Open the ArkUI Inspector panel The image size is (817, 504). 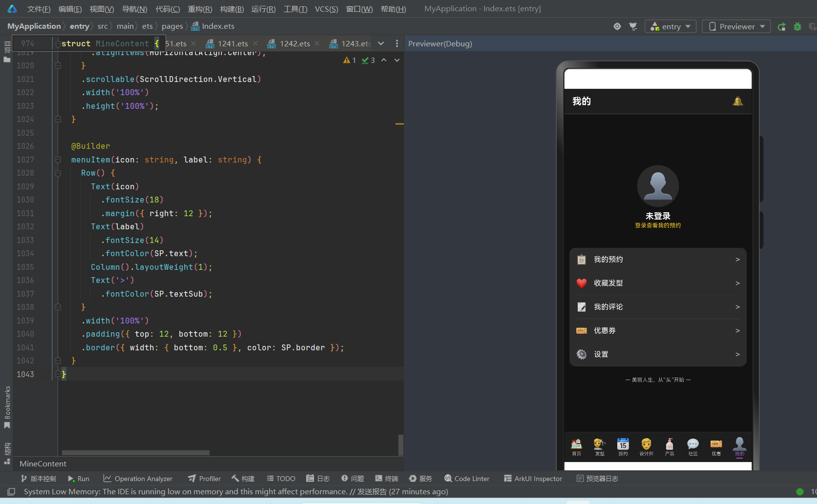point(533,479)
